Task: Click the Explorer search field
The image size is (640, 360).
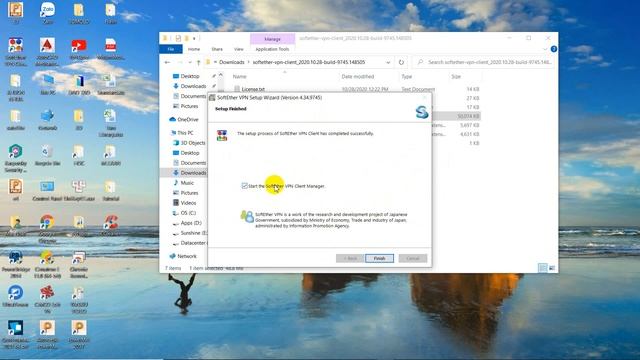Action: 485,62
